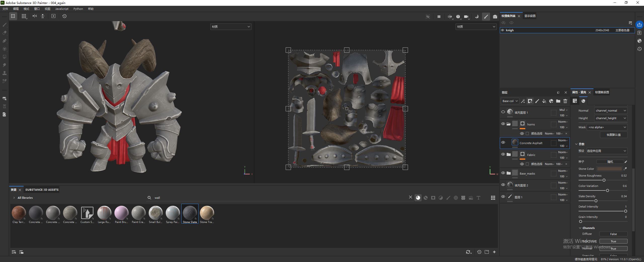
Task: Hide the knigh texture set
Action: pyautogui.click(x=502, y=30)
